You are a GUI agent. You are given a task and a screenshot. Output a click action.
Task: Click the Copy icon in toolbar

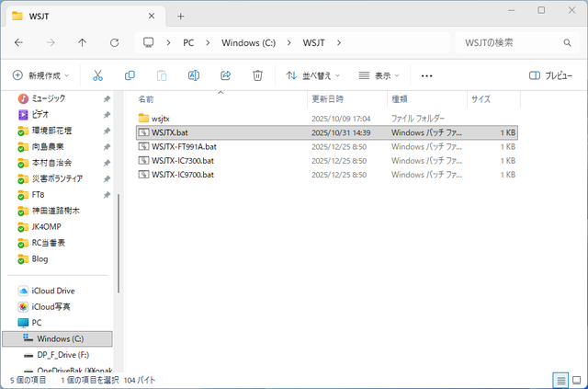coord(130,75)
